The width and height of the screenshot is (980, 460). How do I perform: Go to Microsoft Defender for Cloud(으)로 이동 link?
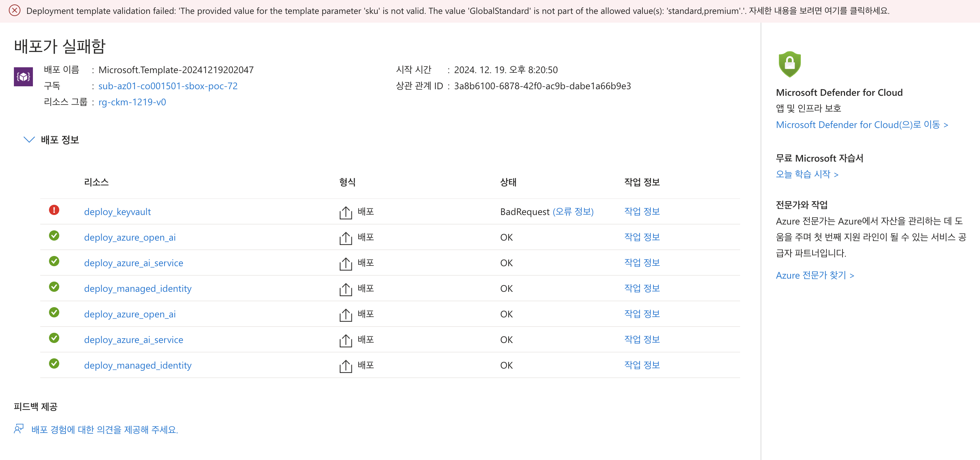[x=862, y=124]
